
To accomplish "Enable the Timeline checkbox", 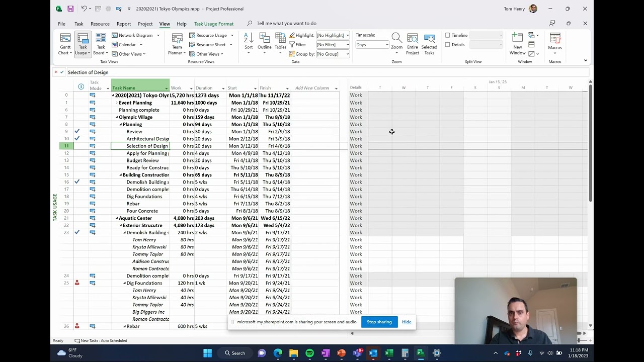I will [447, 35].
